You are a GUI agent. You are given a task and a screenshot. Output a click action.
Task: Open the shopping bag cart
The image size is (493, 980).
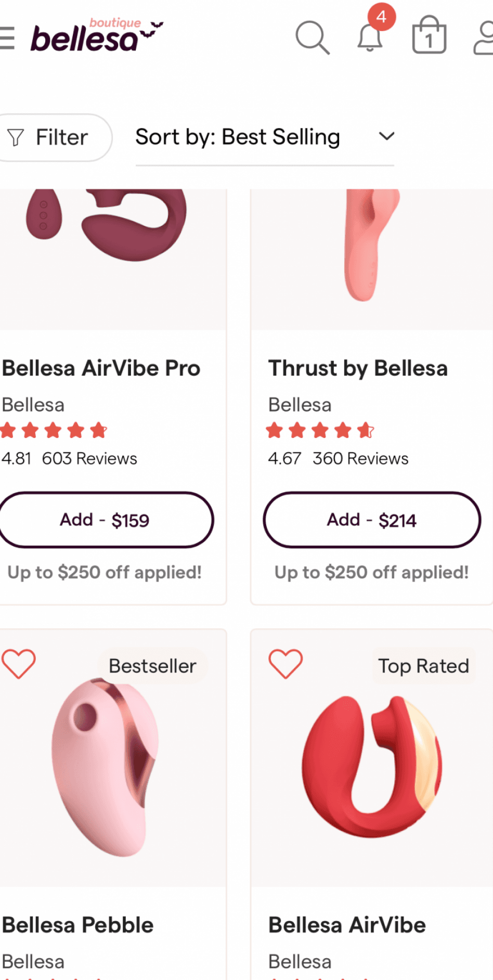coord(429,36)
